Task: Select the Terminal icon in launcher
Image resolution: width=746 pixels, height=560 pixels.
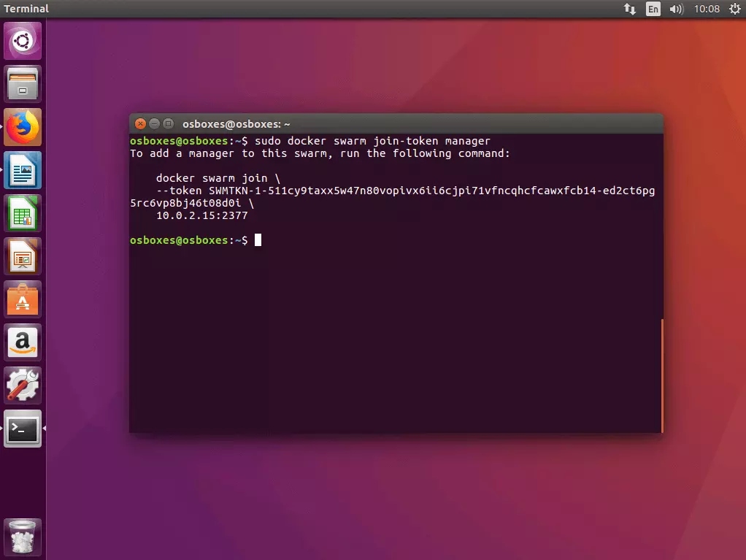Action: 23,429
